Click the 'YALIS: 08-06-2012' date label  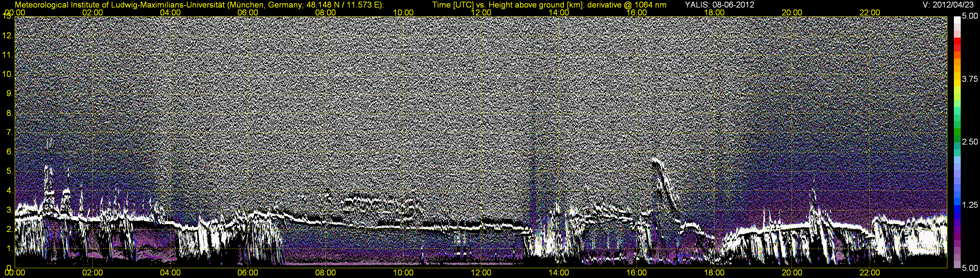click(719, 5)
